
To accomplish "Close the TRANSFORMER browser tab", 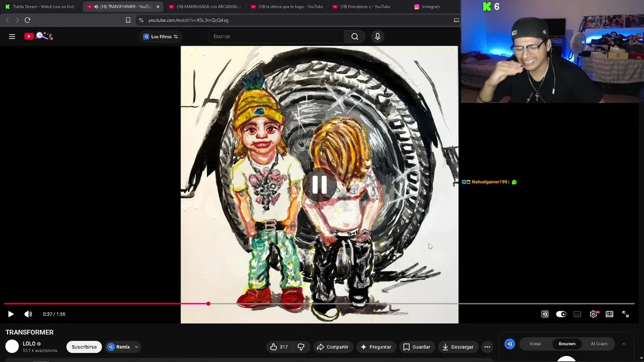I will [x=158, y=7].
